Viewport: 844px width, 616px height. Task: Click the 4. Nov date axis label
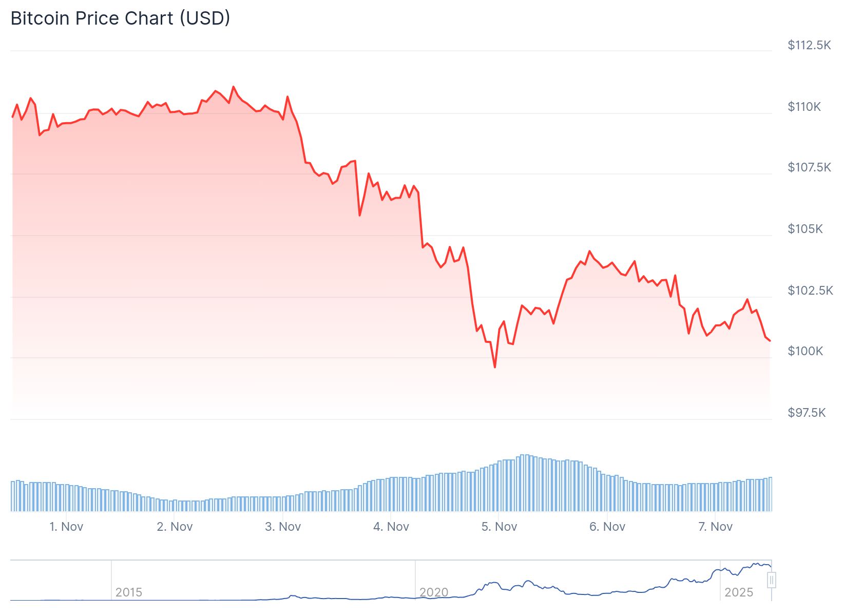(391, 527)
